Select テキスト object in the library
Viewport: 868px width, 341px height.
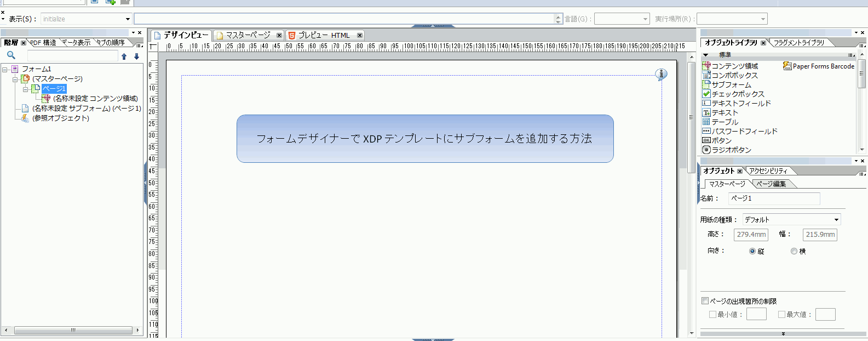[720, 112]
